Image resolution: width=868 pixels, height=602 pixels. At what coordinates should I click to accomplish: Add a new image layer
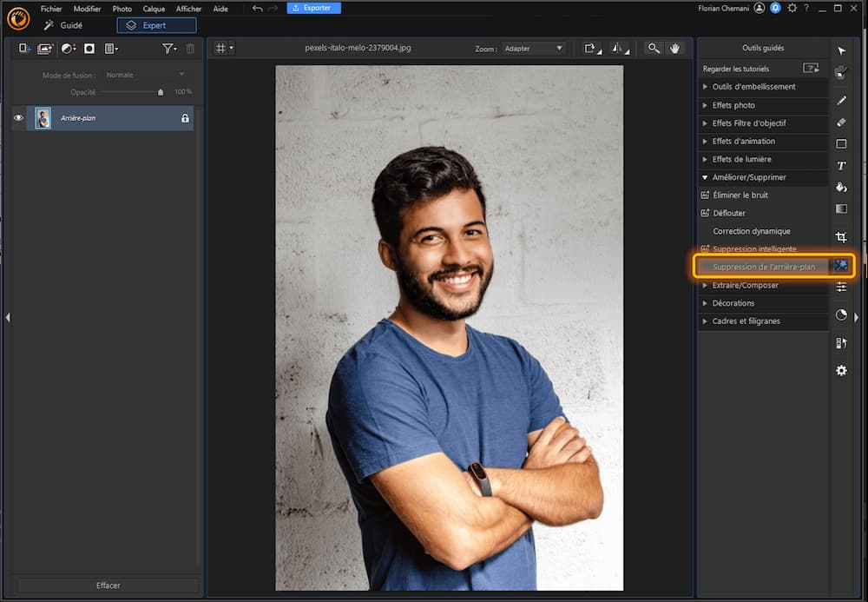[x=45, y=49]
